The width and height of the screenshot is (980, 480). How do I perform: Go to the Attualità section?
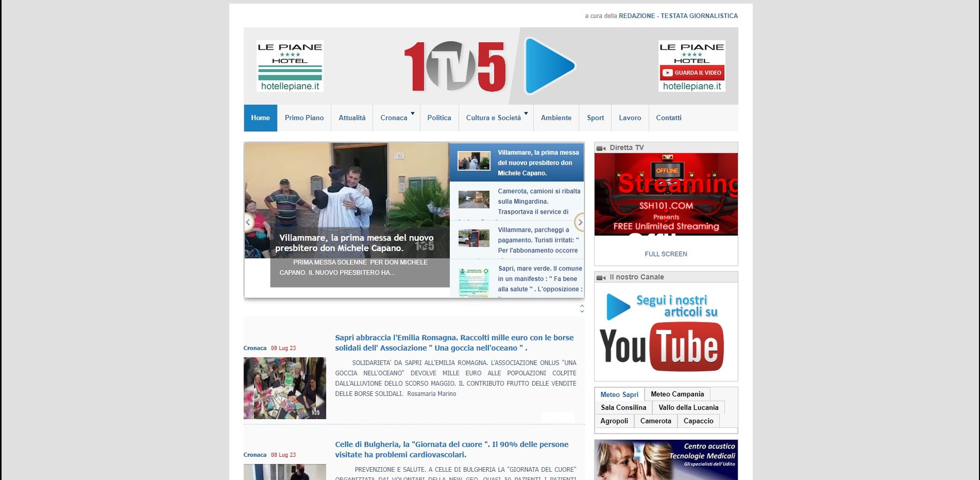click(x=352, y=118)
